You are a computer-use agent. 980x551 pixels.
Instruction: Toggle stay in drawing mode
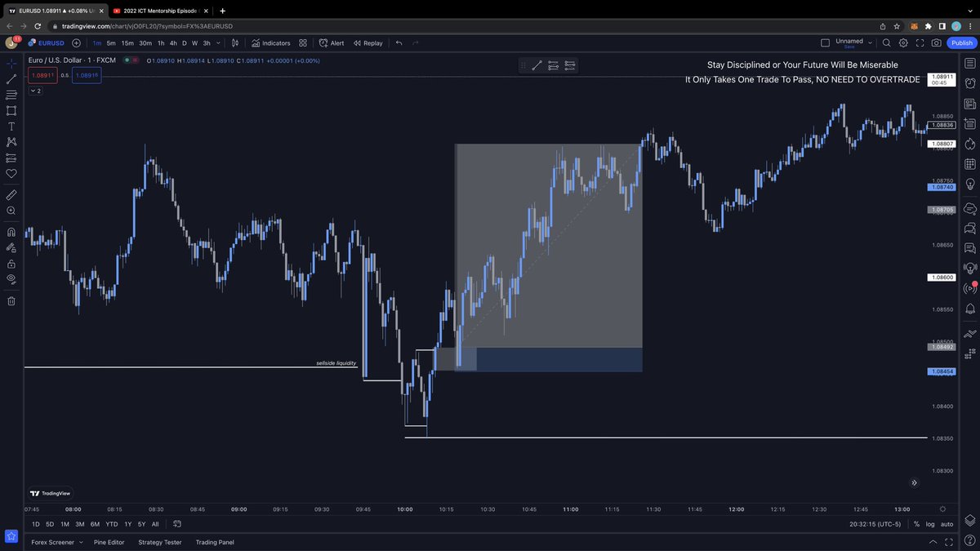coord(11,247)
